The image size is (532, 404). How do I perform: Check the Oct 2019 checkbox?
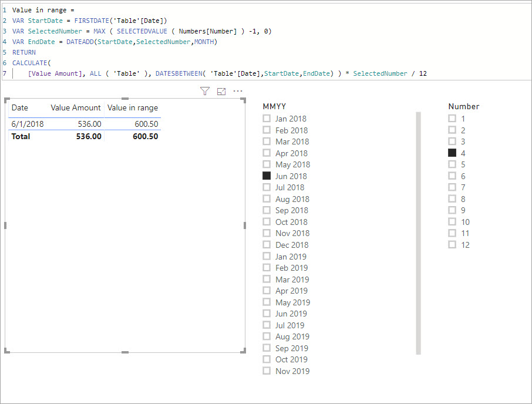pyautogui.click(x=267, y=359)
